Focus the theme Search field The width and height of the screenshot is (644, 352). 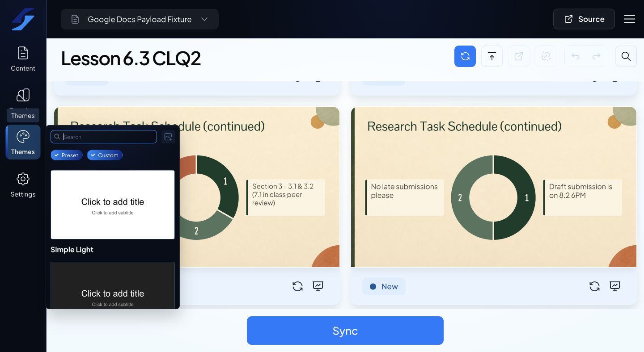coord(104,137)
